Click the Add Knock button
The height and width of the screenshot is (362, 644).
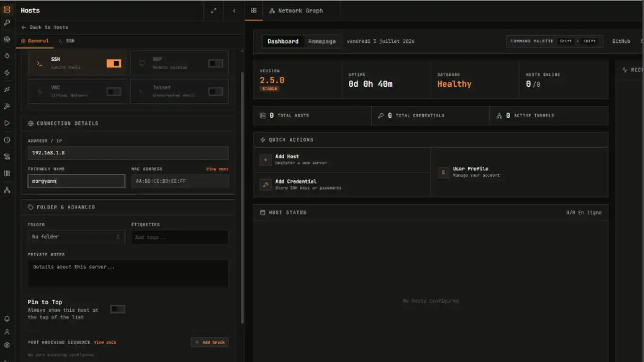[x=210, y=342]
